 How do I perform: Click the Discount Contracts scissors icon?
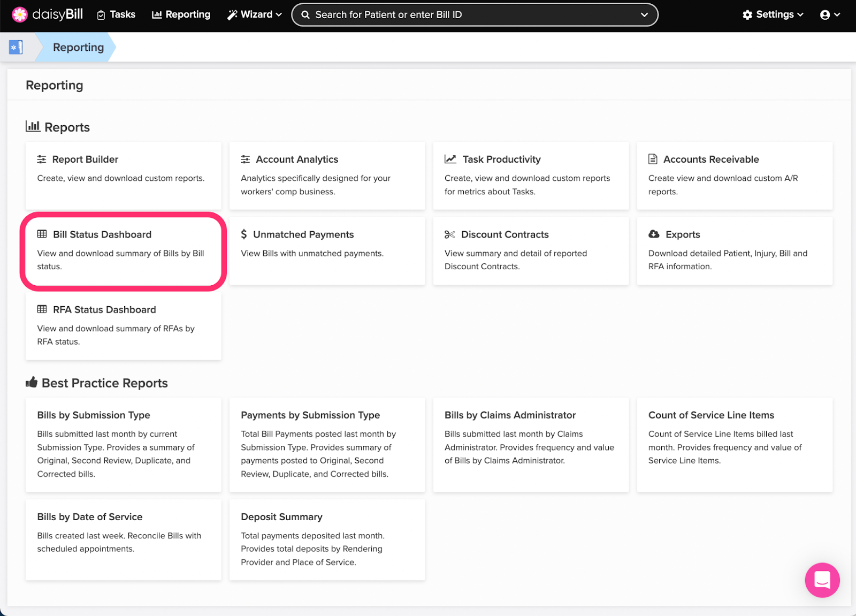[x=449, y=234]
